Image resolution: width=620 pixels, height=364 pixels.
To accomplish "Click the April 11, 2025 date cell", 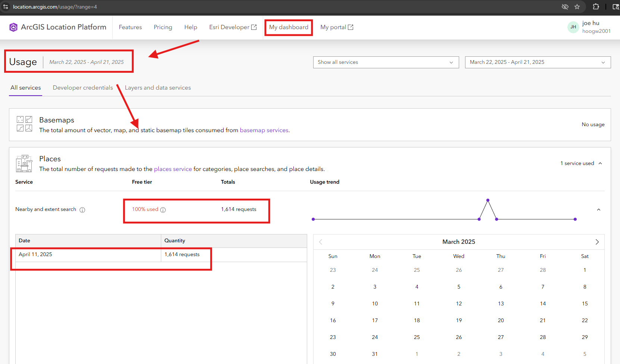I will (x=88, y=255).
